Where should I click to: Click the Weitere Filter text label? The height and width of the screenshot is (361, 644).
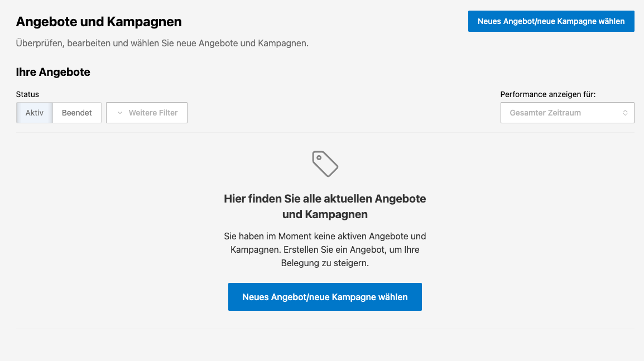153,113
